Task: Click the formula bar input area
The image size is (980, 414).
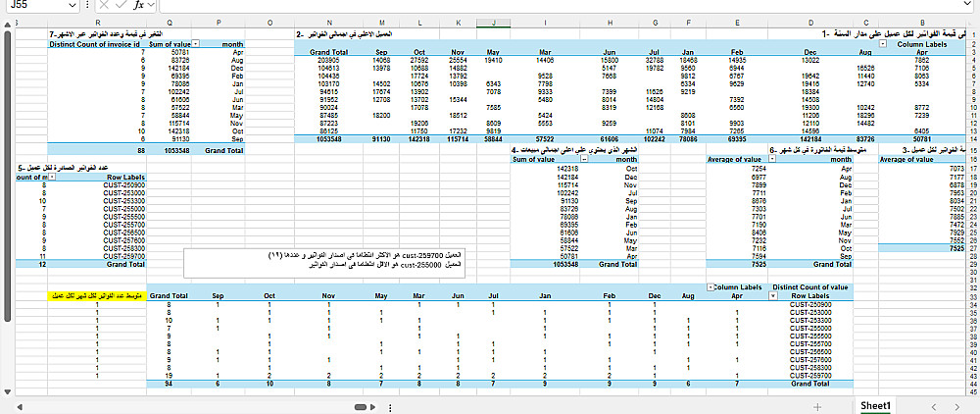Action: point(559,5)
